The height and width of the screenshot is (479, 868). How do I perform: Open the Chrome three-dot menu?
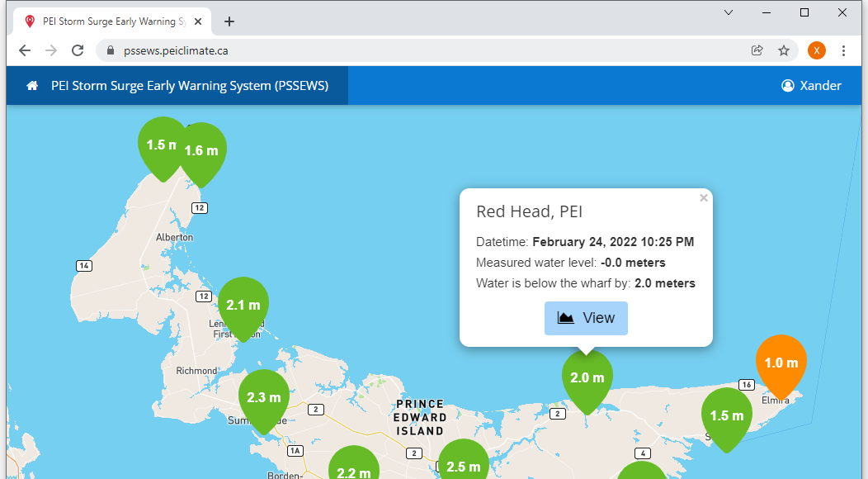coord(843,50)
